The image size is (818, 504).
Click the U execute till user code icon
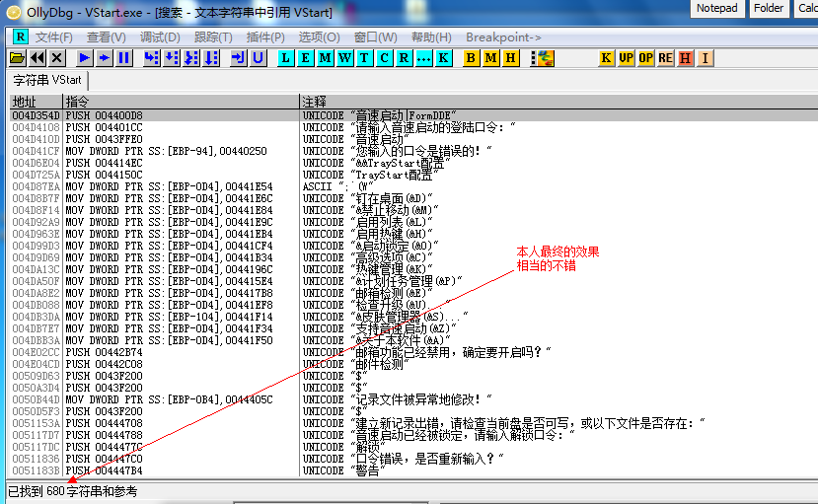tap(258, 58)
